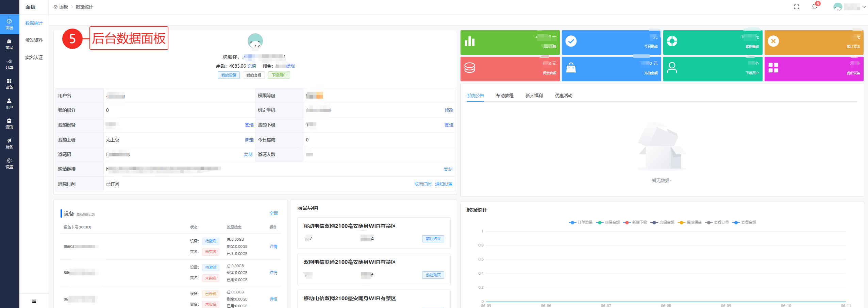
Task: Click 修改 next to 绑定手机
Action: coord(449,110)
